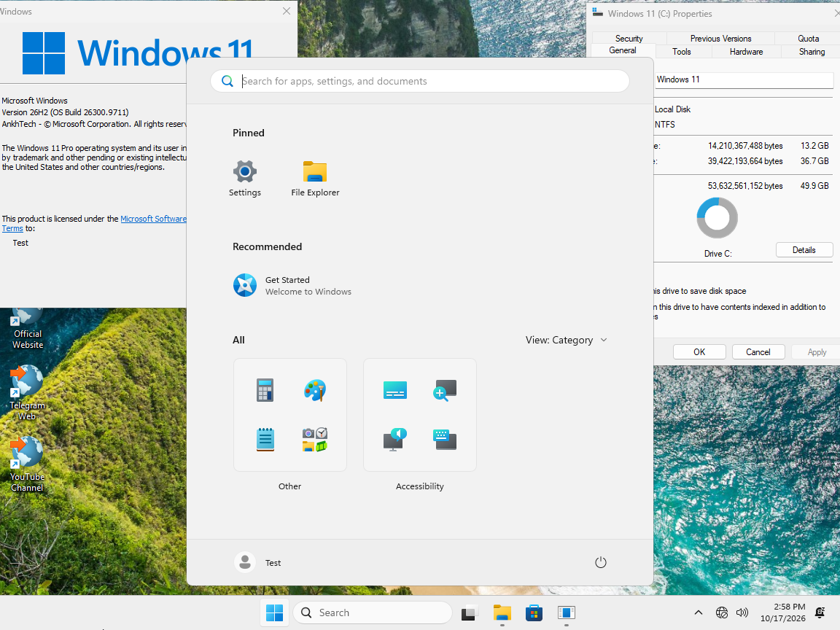
Task: Click the taskbar clock and date
Action: pos(782,612)
